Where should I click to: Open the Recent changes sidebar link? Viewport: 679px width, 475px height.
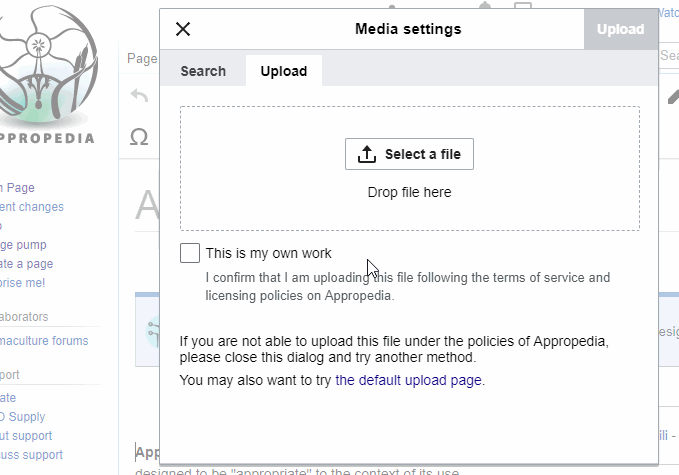[x=32, y=207]
